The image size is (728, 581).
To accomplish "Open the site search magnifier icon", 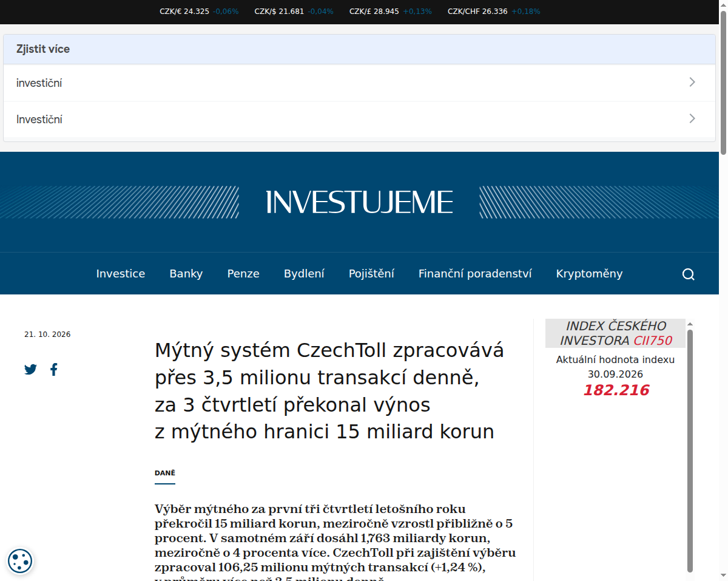I will point(688,274).
